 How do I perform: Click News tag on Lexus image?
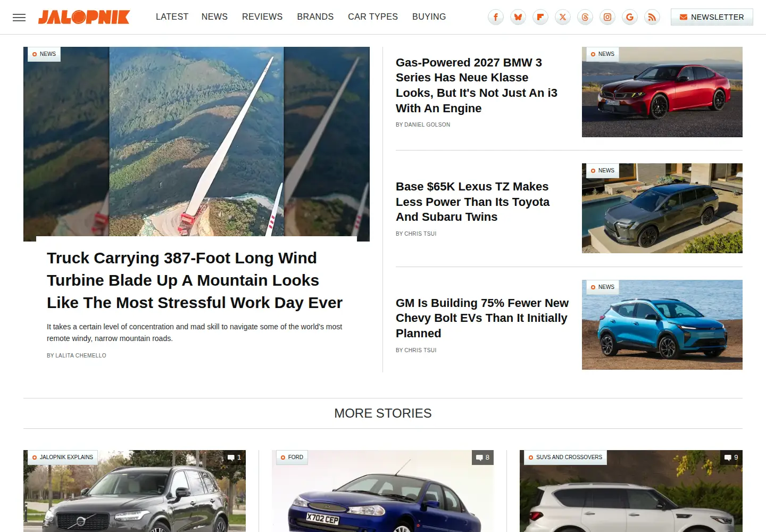pos(603,171)
